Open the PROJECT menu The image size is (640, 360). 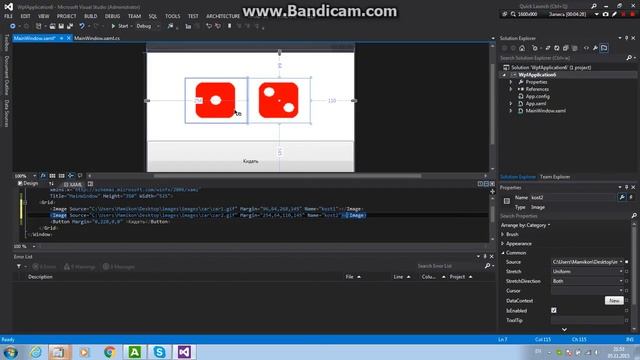click(x=67, y=16)
